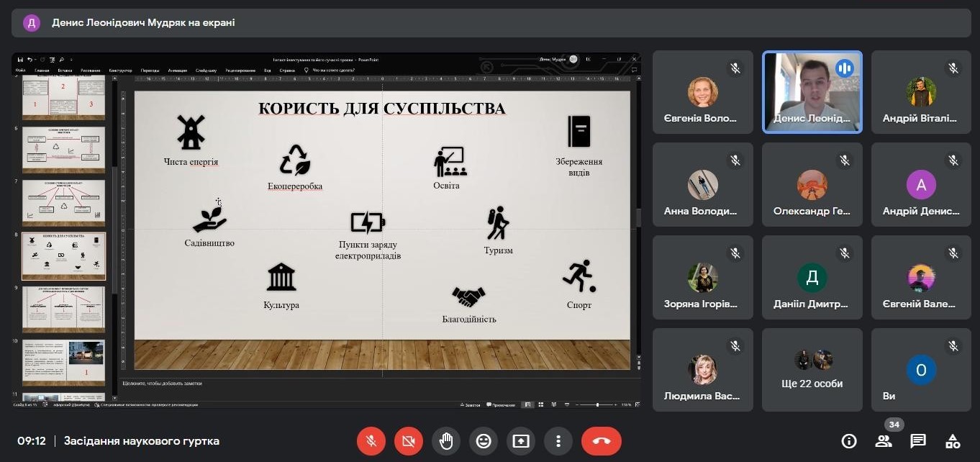The height and width of the screenshot is (462, 980).
Task: Select Денис Леонідович's video tile
Action: click(x=812, y=92)
